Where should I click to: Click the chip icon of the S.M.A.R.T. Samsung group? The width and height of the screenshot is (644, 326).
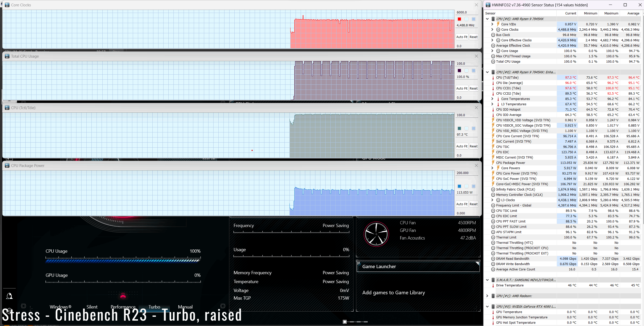point(493,280)
